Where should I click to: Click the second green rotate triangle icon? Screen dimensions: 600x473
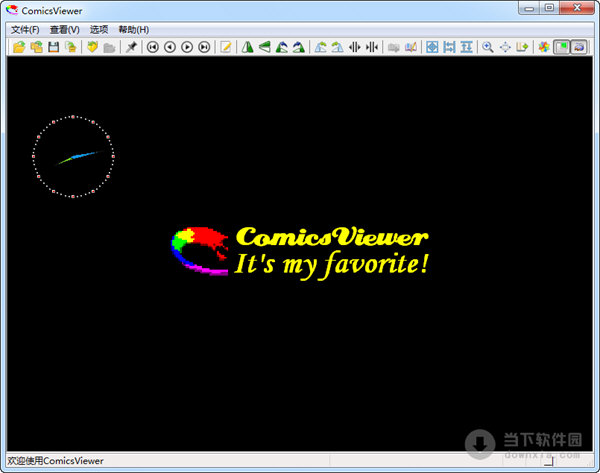(299, 47)
